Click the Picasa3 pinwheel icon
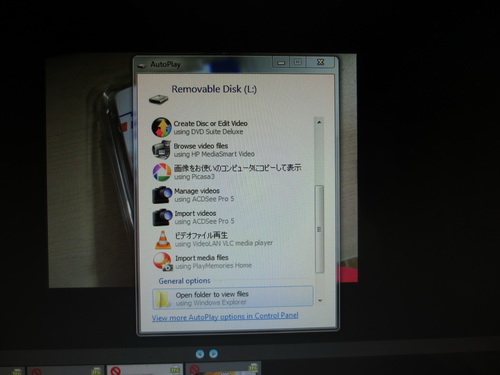500x375 pixels. coord(162,172)
